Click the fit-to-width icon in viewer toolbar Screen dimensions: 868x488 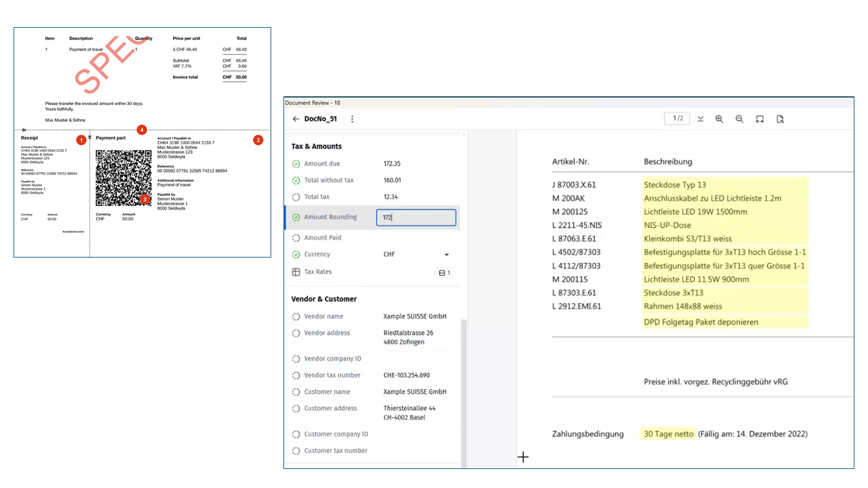(759, 119)
